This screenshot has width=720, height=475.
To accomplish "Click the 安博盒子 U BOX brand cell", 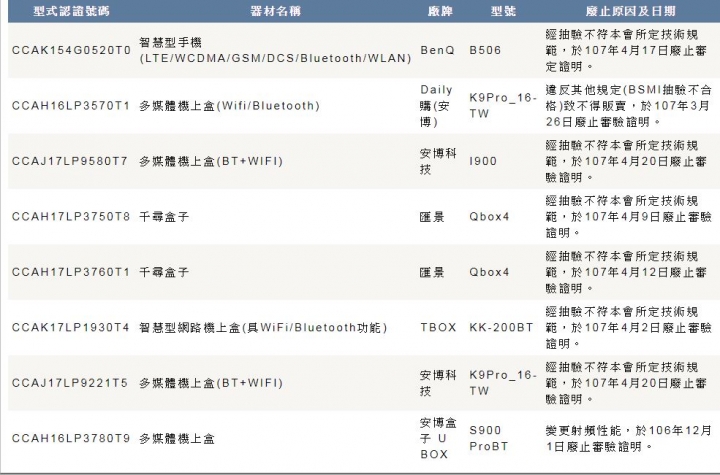I will point(438,438).
